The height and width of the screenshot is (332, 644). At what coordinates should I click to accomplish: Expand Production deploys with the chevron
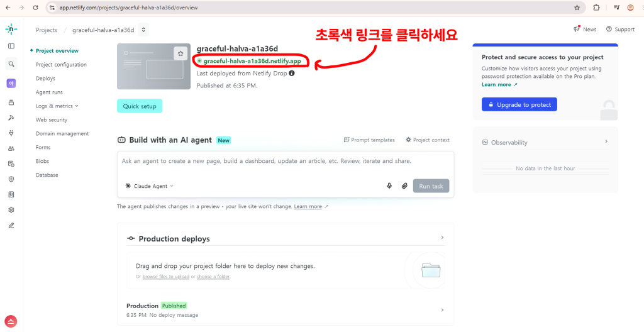click(442, 238)
